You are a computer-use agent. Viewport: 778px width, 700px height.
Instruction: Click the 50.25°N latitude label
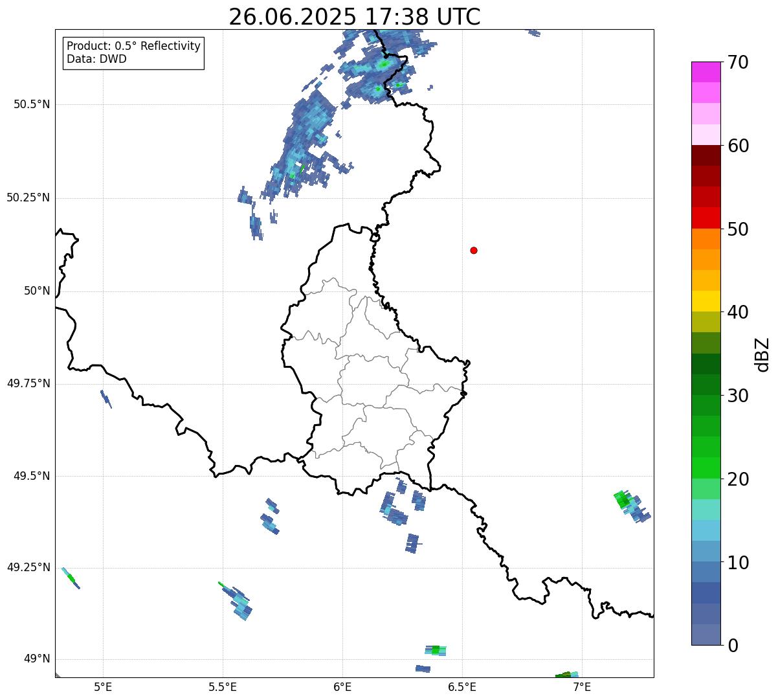tap(28, 198)
